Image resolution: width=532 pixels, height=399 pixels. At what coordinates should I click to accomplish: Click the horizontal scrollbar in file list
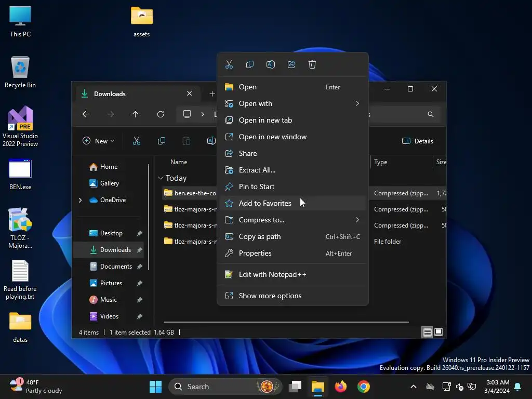pos(286,322)
